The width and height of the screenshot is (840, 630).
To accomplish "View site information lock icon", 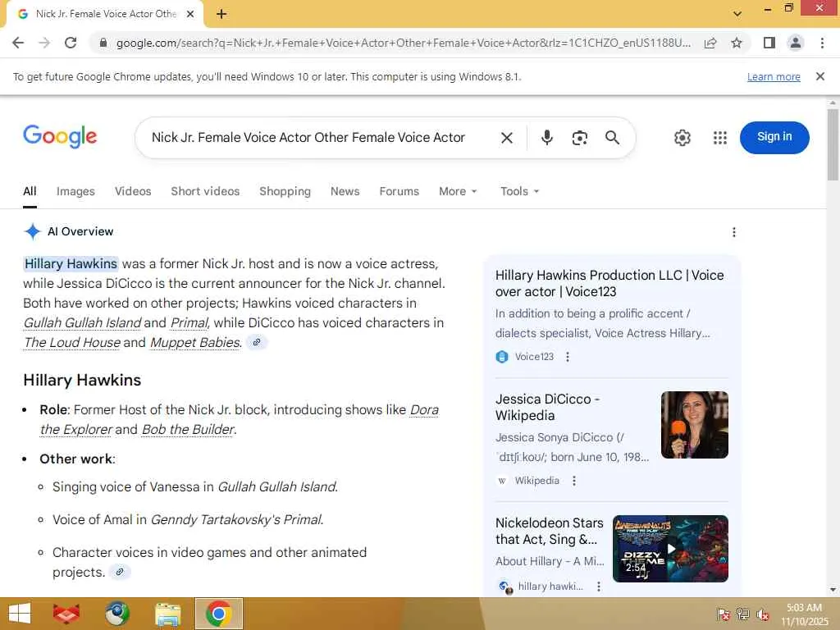I will click(103, 43).
